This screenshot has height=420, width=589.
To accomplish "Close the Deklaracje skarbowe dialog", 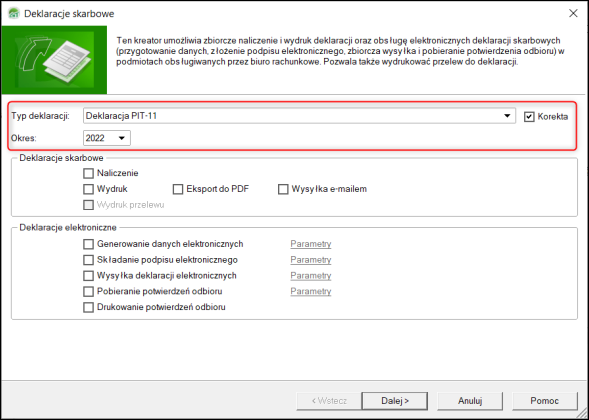I will (x=573, y=14).
